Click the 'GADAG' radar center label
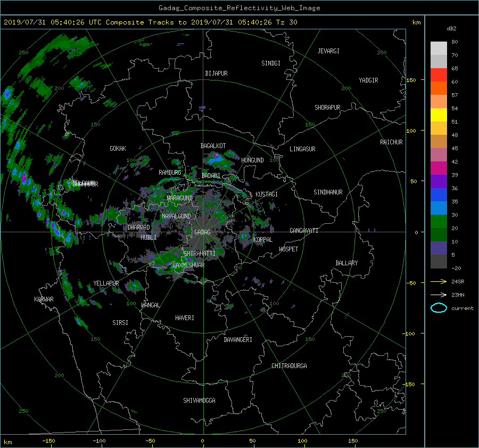Image resolution: width=479 pixels, height=448 pixels. point(202,232)
